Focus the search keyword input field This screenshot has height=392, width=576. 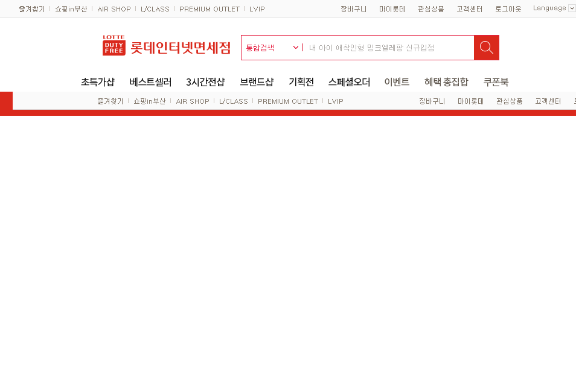tap(388, 48)
